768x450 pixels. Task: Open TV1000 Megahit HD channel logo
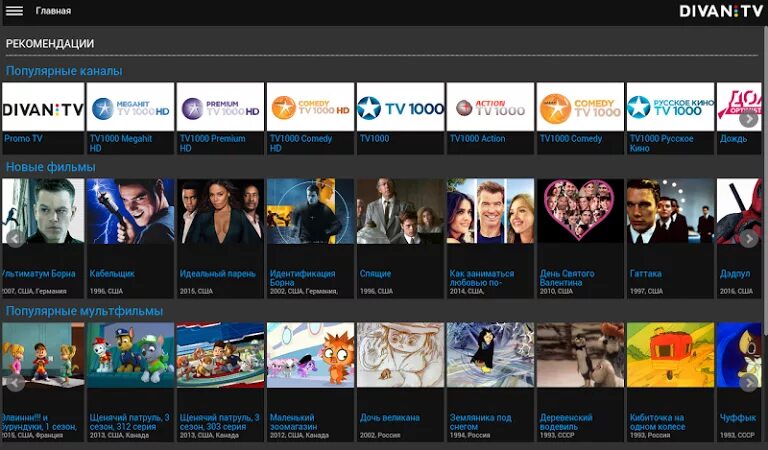click(130, 107)
